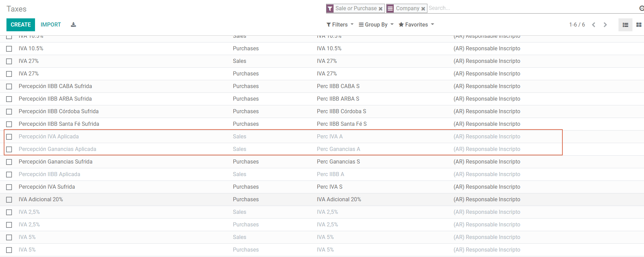Open the Filters dropdown

(x=340, y=24)
